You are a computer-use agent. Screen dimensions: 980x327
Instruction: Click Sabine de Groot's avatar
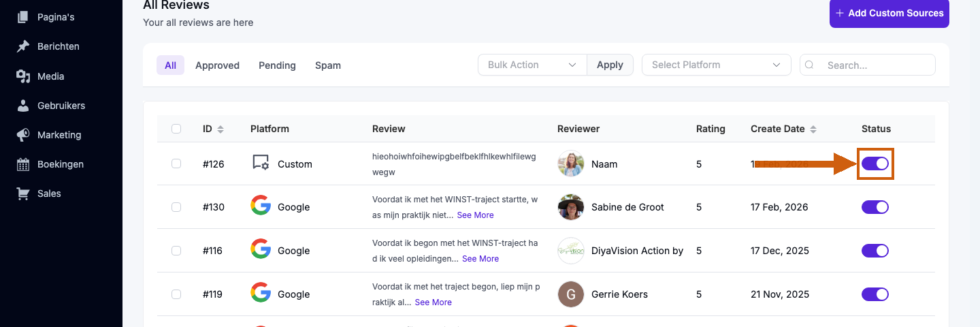coord(570,206)
